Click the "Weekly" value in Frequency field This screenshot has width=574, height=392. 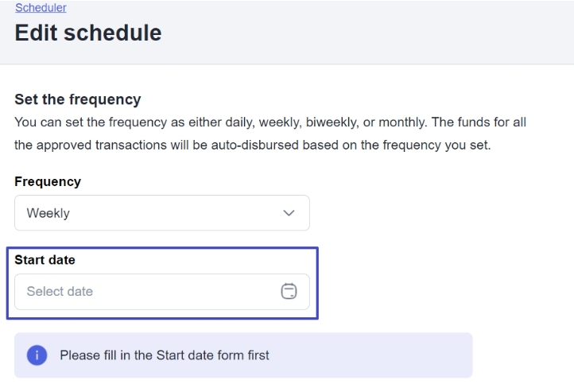48,213
